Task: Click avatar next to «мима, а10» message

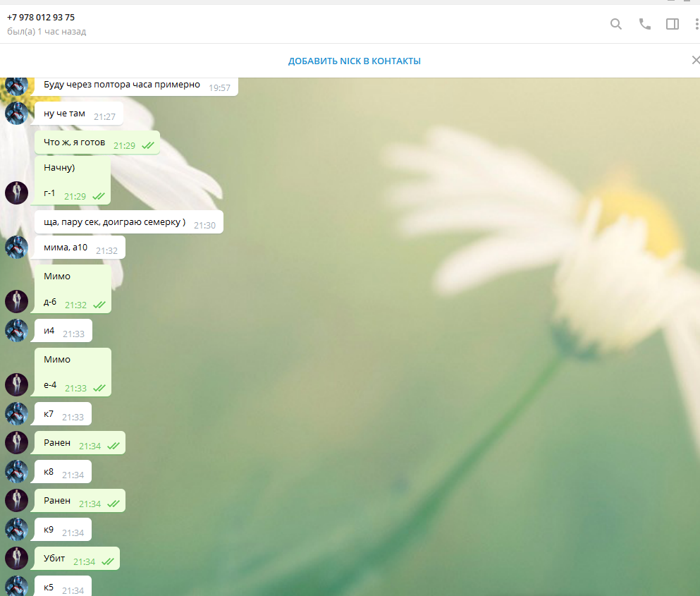Action: 16,247
